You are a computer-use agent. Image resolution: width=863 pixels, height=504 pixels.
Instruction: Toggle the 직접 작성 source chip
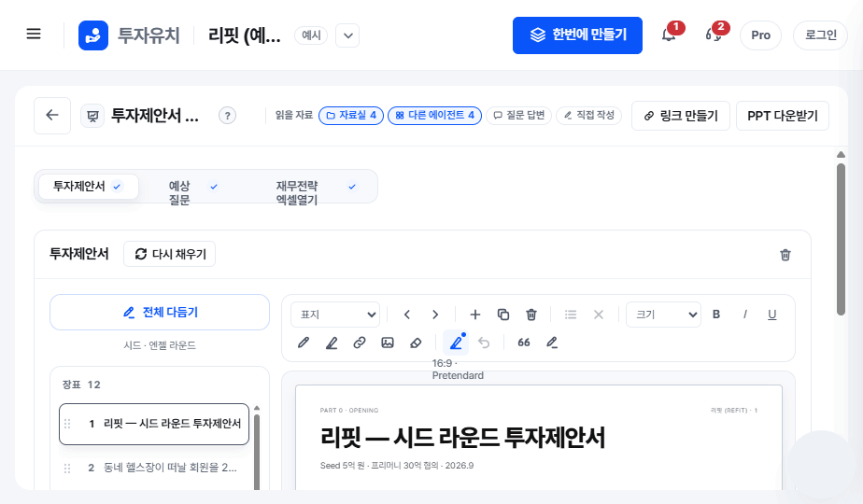589,116
